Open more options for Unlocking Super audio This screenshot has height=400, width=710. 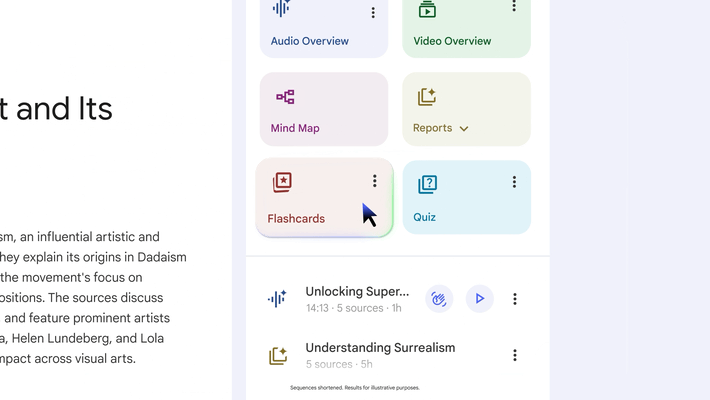pos(515,299)
